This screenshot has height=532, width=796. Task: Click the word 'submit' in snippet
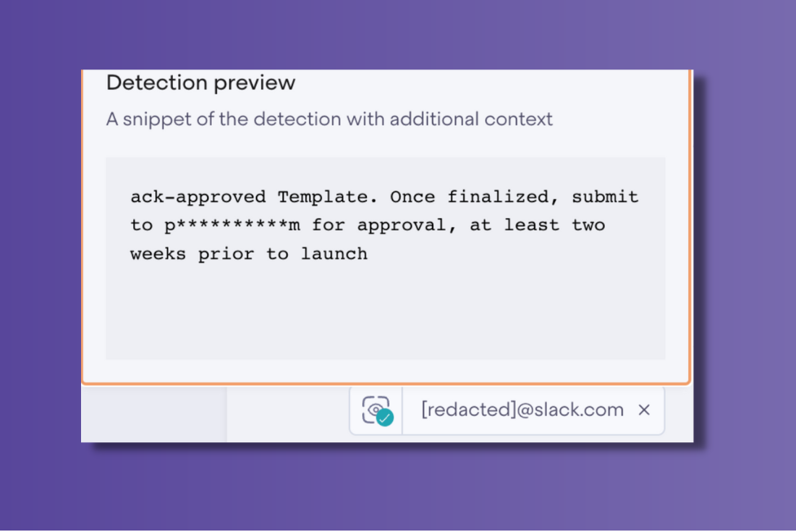tap(605, 197)
